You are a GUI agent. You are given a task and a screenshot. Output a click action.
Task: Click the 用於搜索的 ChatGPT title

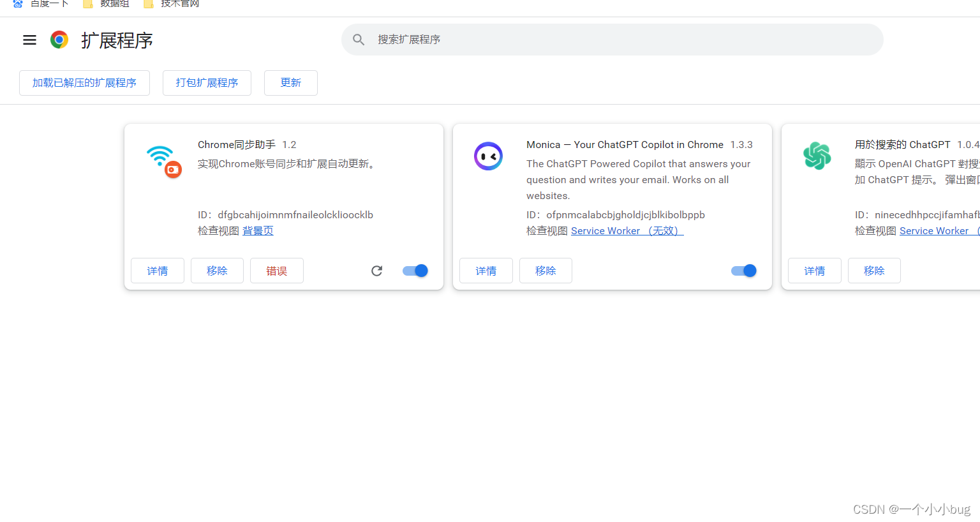902,145
